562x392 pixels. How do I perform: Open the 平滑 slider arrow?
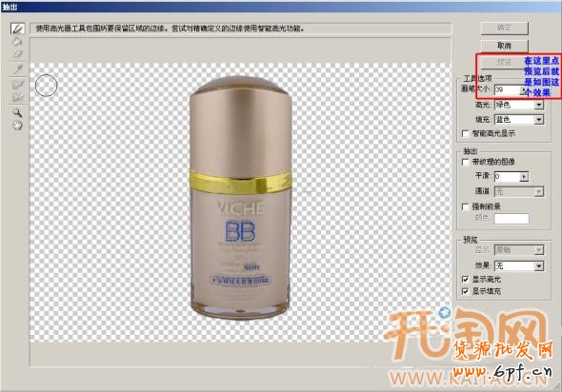coord(524,176)
